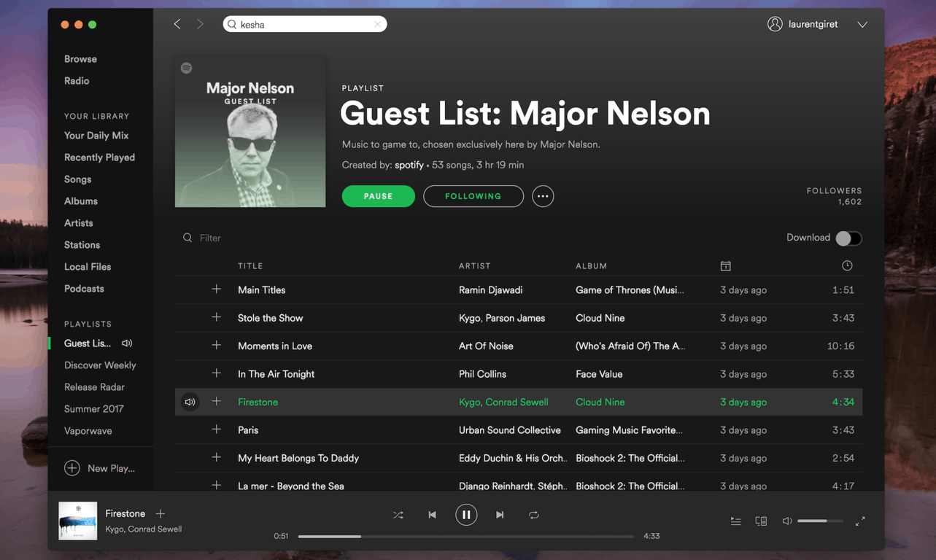This screenshot has height=560, width=936.
Task: Sort by duration clock icon
Action: (x=847, y=266)
